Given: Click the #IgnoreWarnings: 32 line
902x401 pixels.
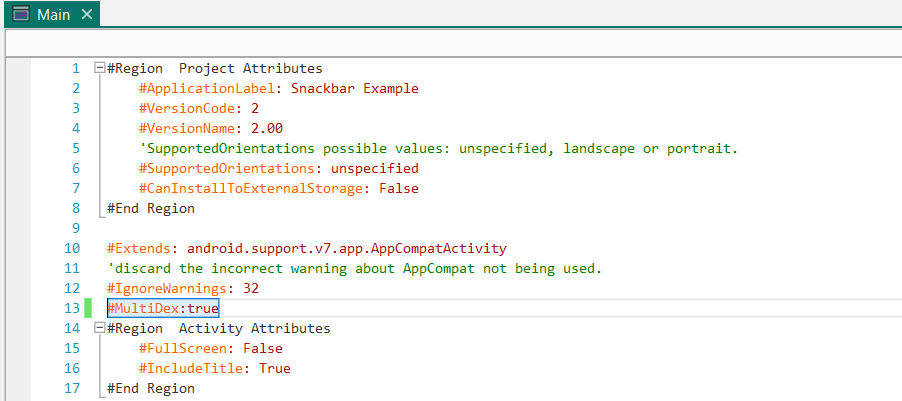Looking at the screenshot, I should click(x=183, y=289).
